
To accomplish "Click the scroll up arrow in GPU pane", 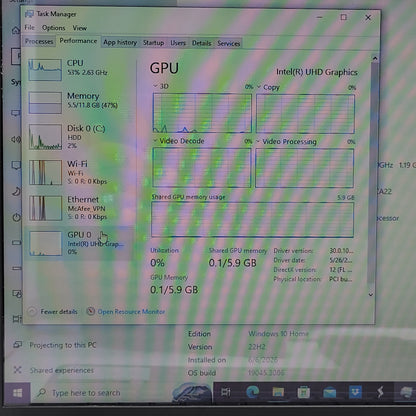I will 375,58.
